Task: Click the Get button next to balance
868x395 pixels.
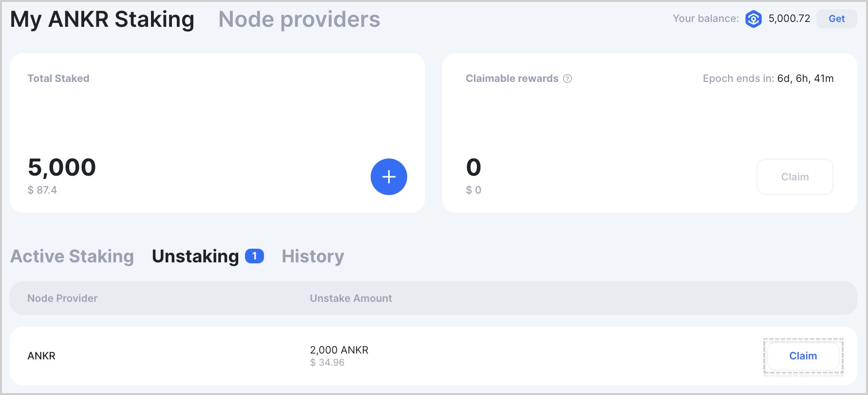Action: pos(836,19)
